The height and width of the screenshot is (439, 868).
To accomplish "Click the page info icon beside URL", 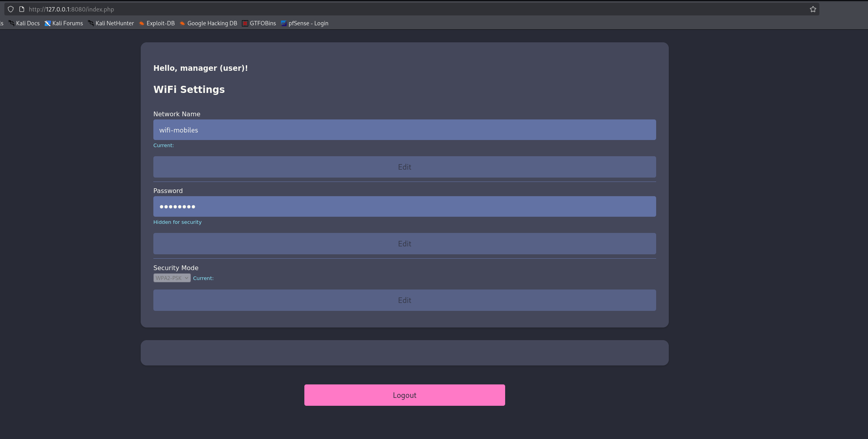I will [22, 9].
